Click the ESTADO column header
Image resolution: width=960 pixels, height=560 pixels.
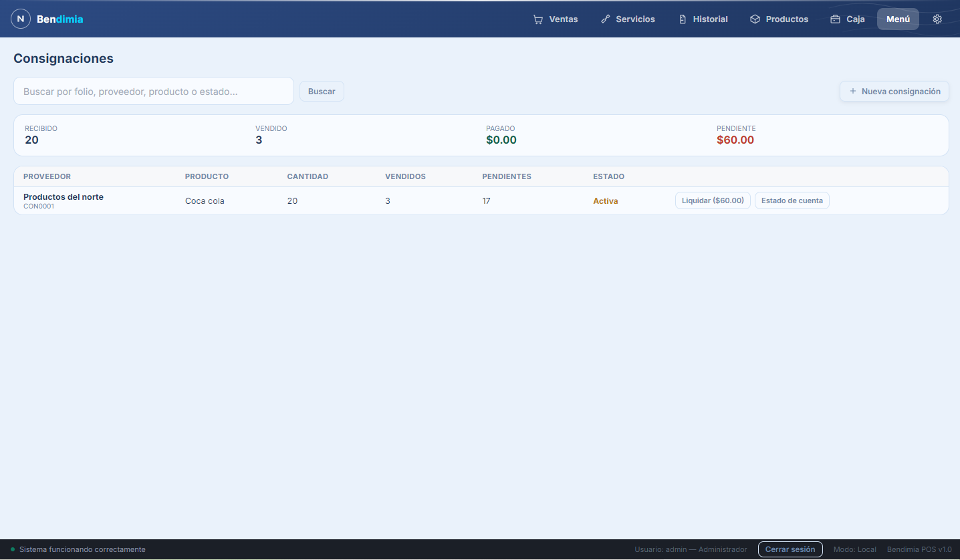(x=608, y=177)
